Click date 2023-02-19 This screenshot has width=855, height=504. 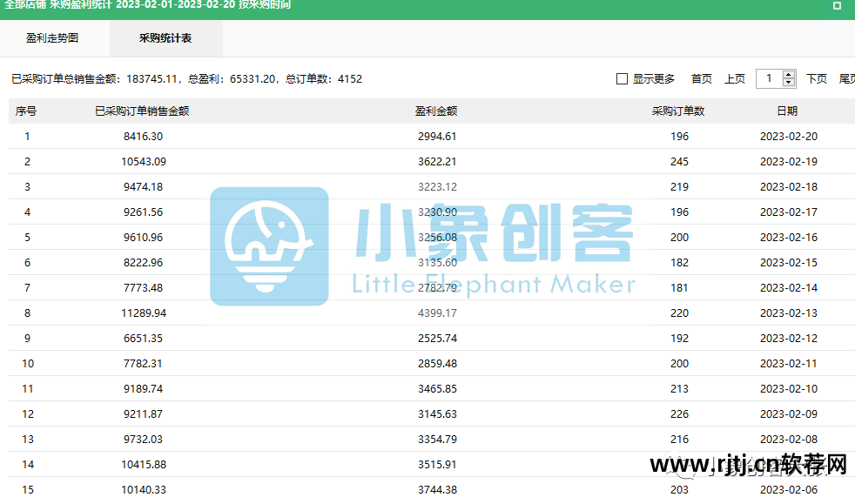point(789,162)
